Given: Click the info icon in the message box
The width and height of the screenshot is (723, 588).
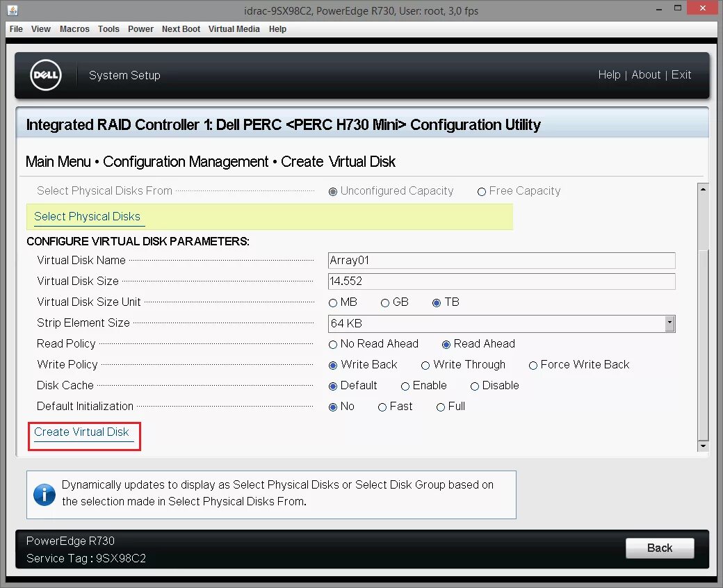Looking at the screenshot, I should [44, 493].
